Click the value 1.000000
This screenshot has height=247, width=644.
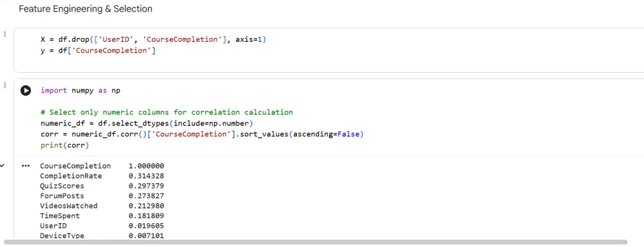click(x=146, y=166)
